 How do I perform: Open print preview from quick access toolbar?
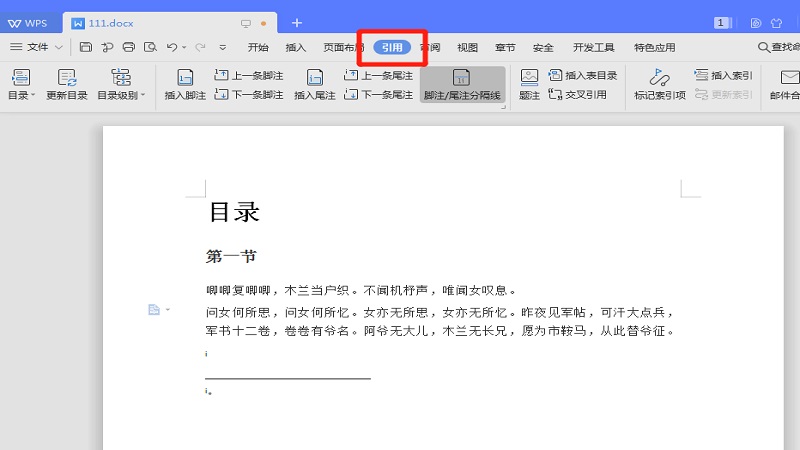click(150, 47)
